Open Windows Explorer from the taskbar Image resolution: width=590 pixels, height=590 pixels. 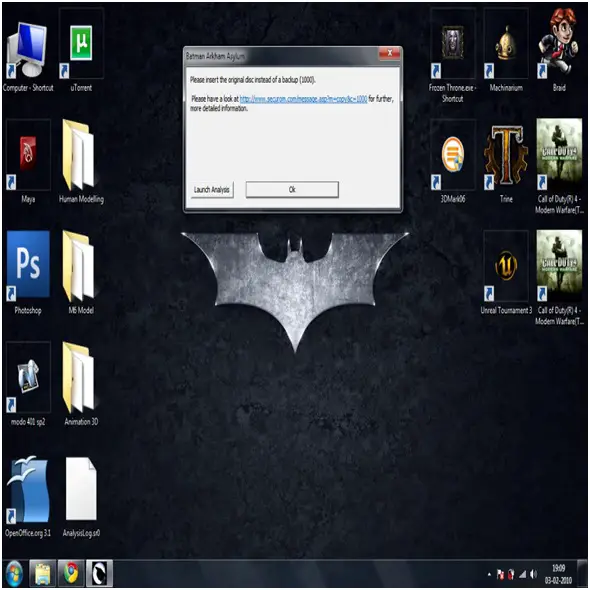pos(43,574)
